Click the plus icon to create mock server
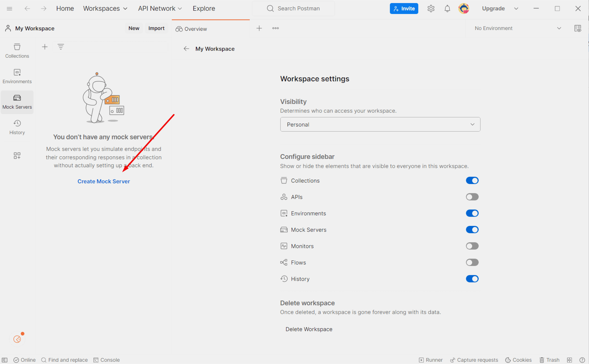 pyautogui.click(x=45, y=47)
